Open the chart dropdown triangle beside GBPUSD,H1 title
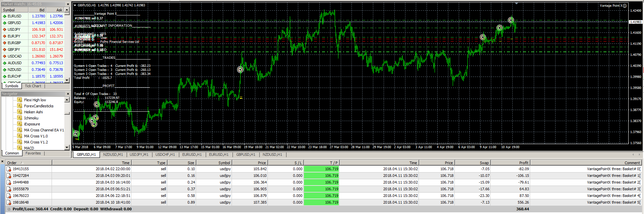 tap(75, 5)
